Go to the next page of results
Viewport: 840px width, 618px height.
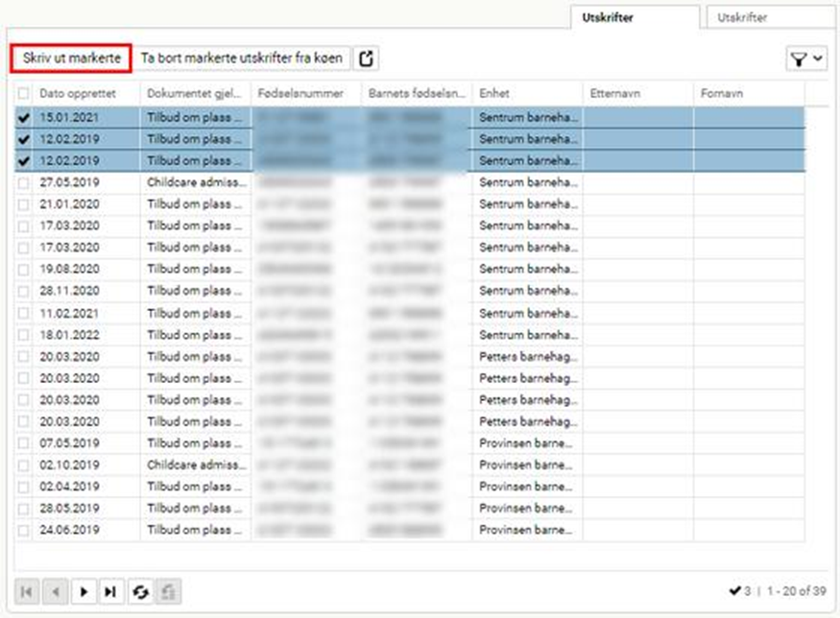84,592
